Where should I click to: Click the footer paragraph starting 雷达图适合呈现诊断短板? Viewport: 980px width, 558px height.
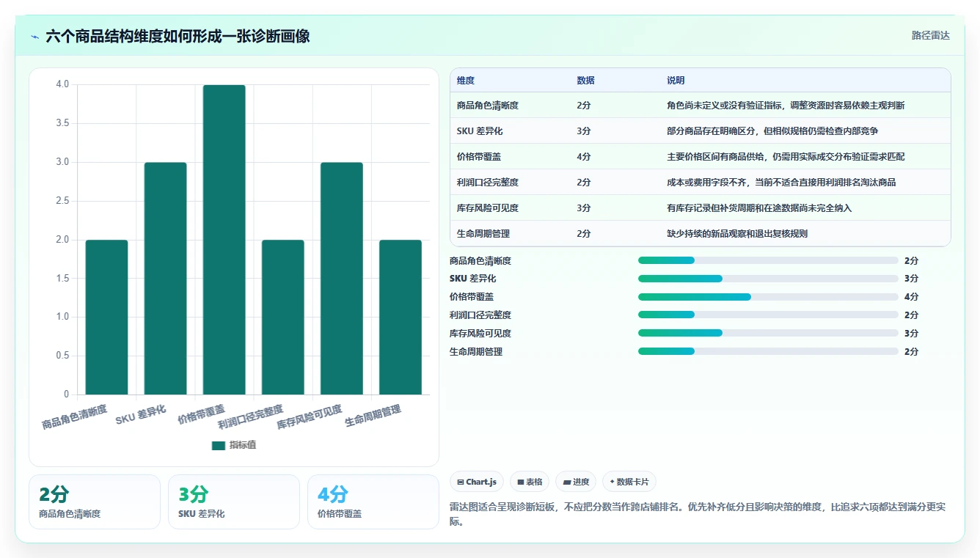point(697,514)
